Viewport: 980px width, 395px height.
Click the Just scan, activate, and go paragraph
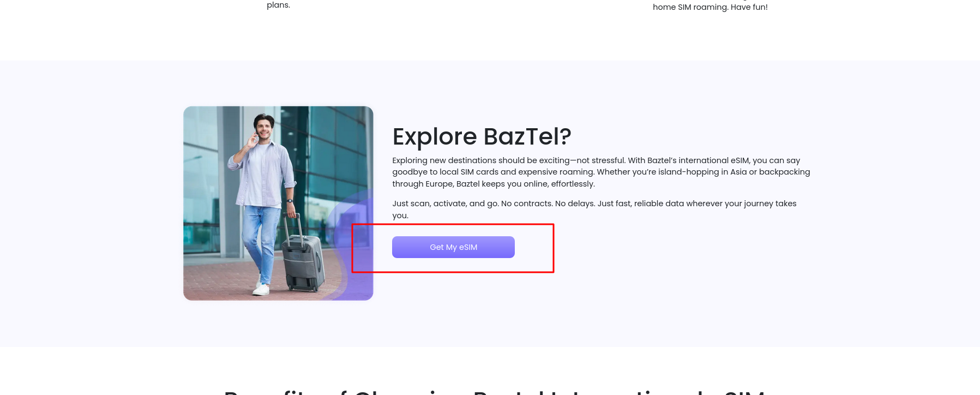click(594, 209)
